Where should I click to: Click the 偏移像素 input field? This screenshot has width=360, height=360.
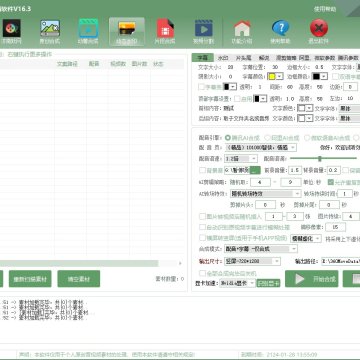[335, 227]
